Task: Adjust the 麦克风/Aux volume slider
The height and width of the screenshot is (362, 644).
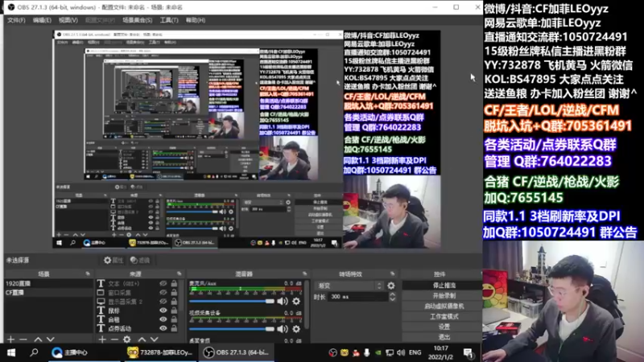Action: click(232, 301)
